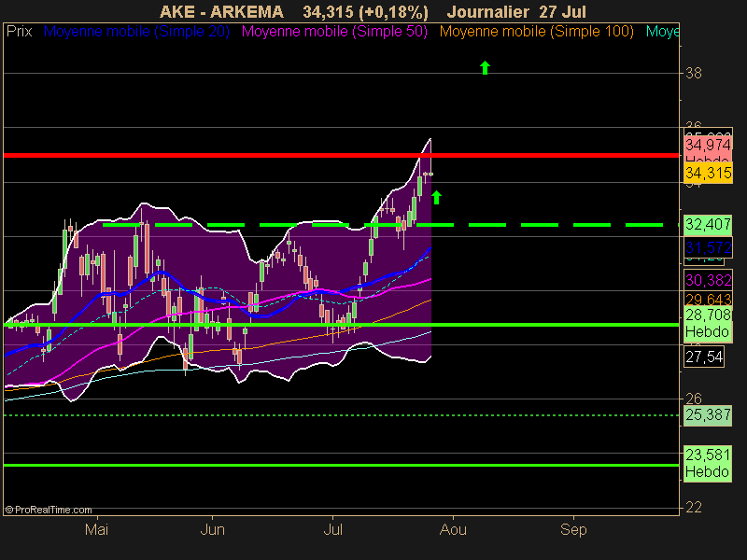747x560 pixels.
Task: Click the Journalier 27 Jul timeframe label
Action: (516, 11)
